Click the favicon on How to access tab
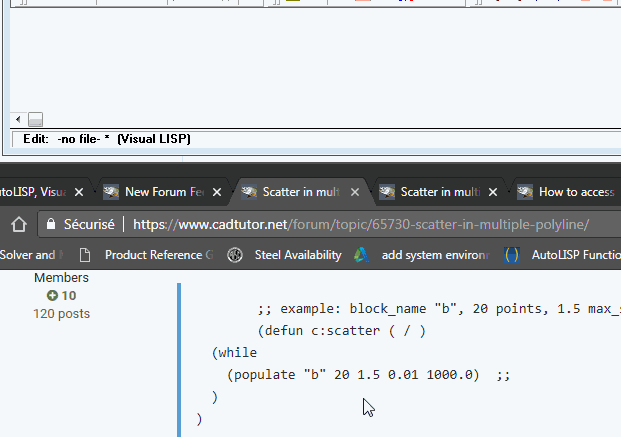The height and width of the screenshot is (437, 621). 525,192
